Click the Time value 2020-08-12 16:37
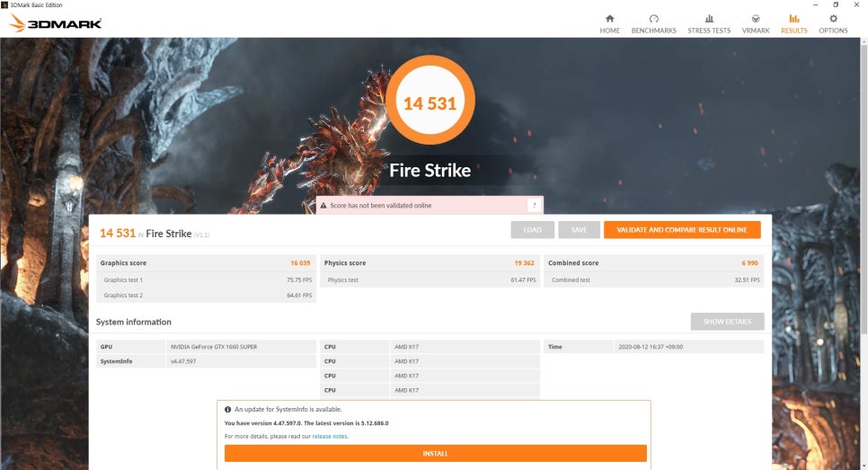The image size is (868, 470). click(651, 347)
